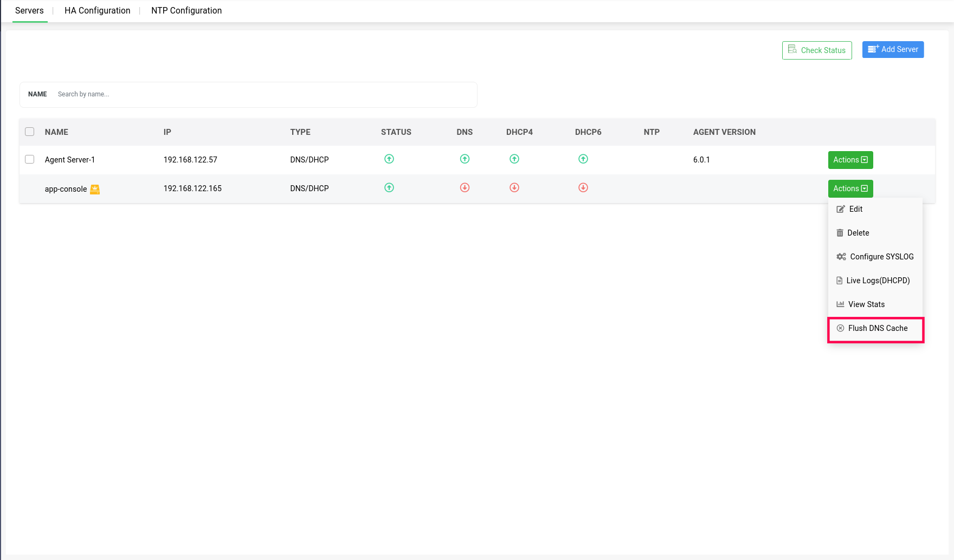Viewport: 954px width, 560px height.
Task: Toggle the select-all checkbox in table header
Action: (x=30, y=132)
